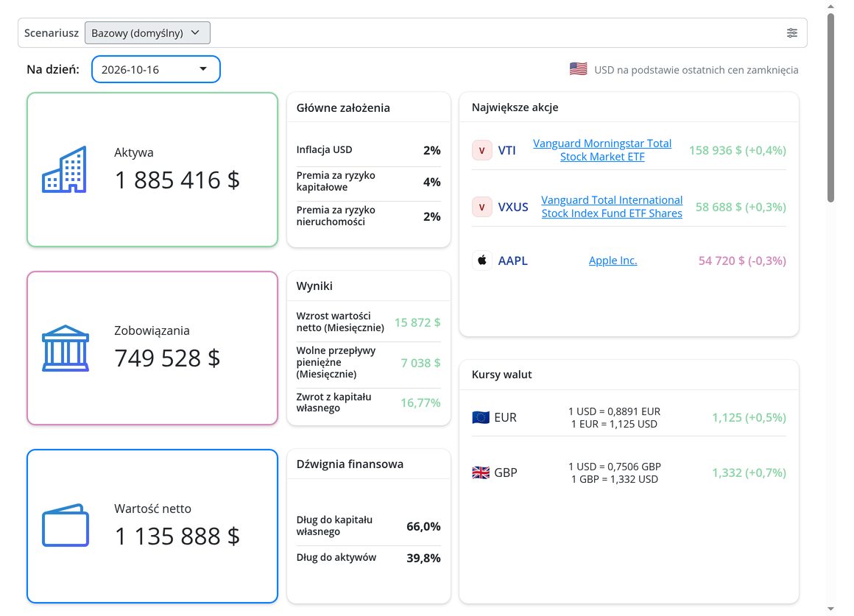Click the scrollbar down arrow
This screenshot has width=854, height=616.
coord(830,609)
